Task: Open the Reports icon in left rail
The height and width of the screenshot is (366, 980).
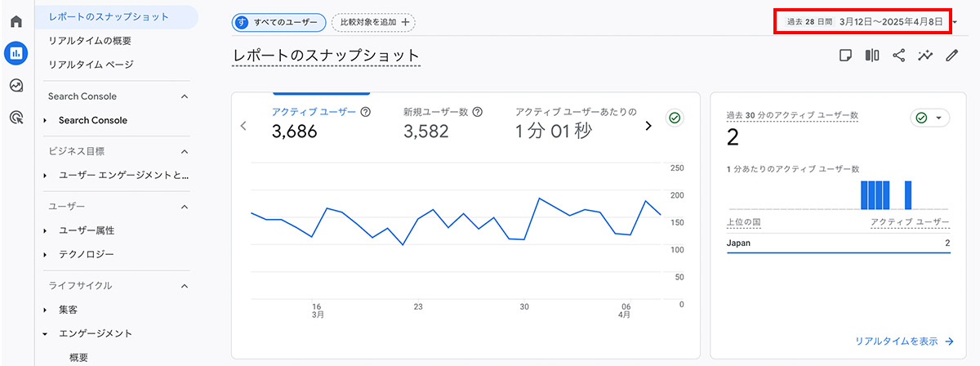Action: 16,53
